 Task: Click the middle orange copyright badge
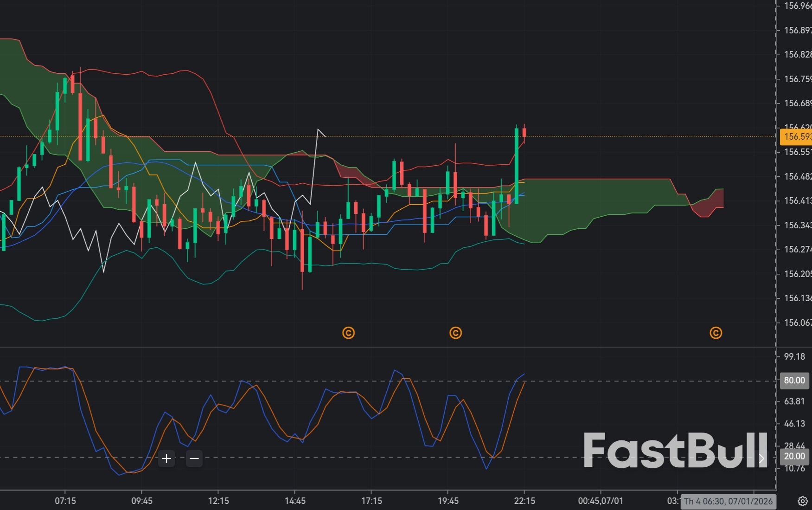pos(455,333)
